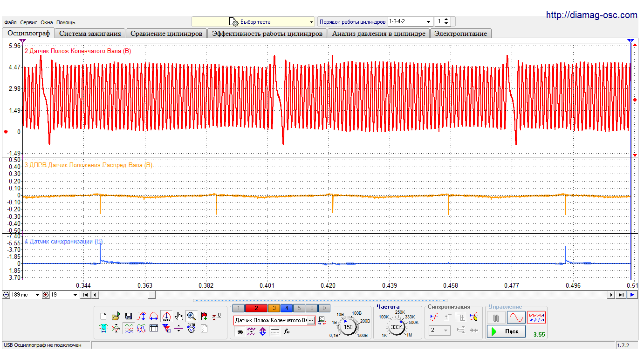The height and width of the screenshot is (351, 644).
Task: Activate the magnifier zoom tool
Action: click(192, 316)
